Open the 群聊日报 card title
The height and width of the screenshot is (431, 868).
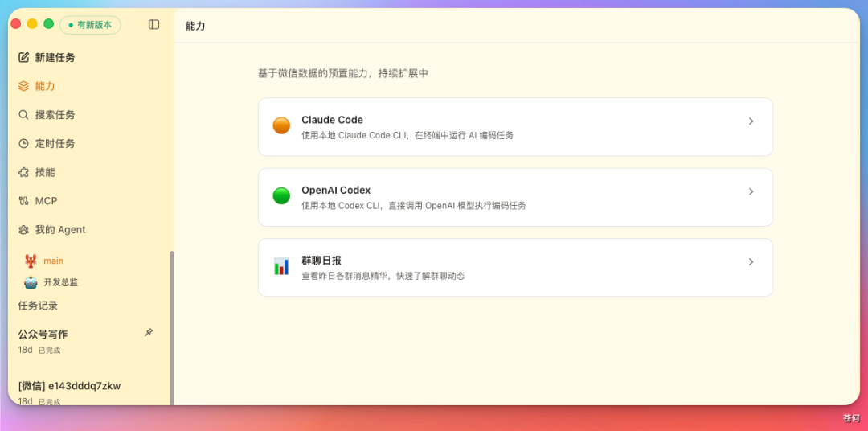coord(321,261)
